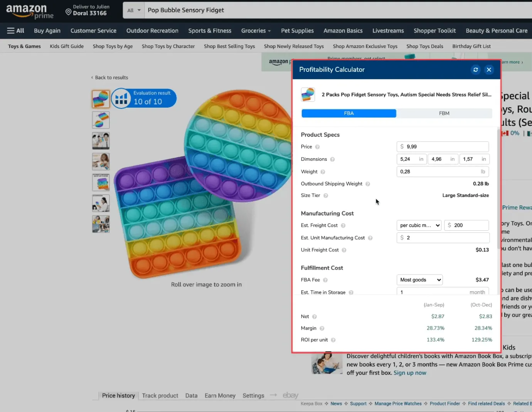532x412 pixels.
Task: Select first product thumbnail image
Action: (101, 99)
